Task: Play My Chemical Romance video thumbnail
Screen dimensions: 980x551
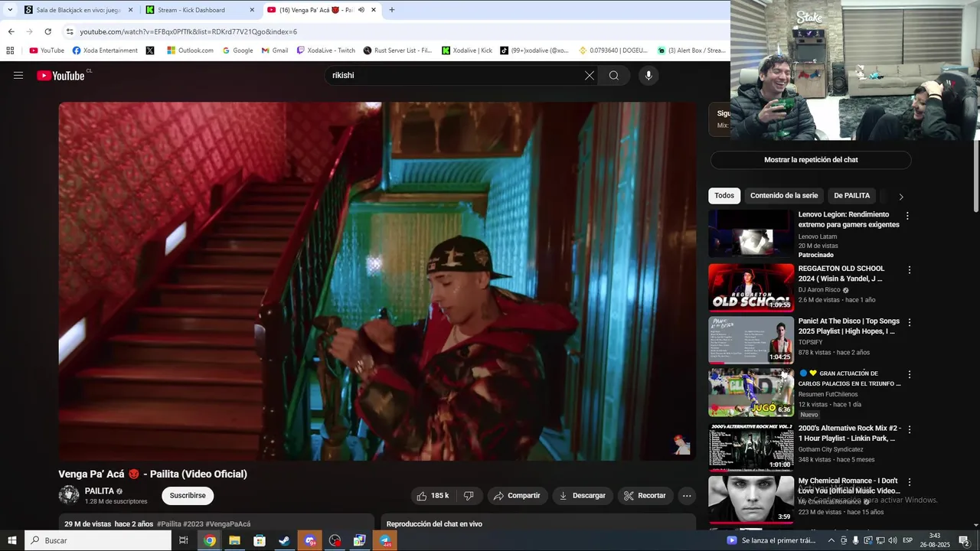Action: [x=751, y=499]
